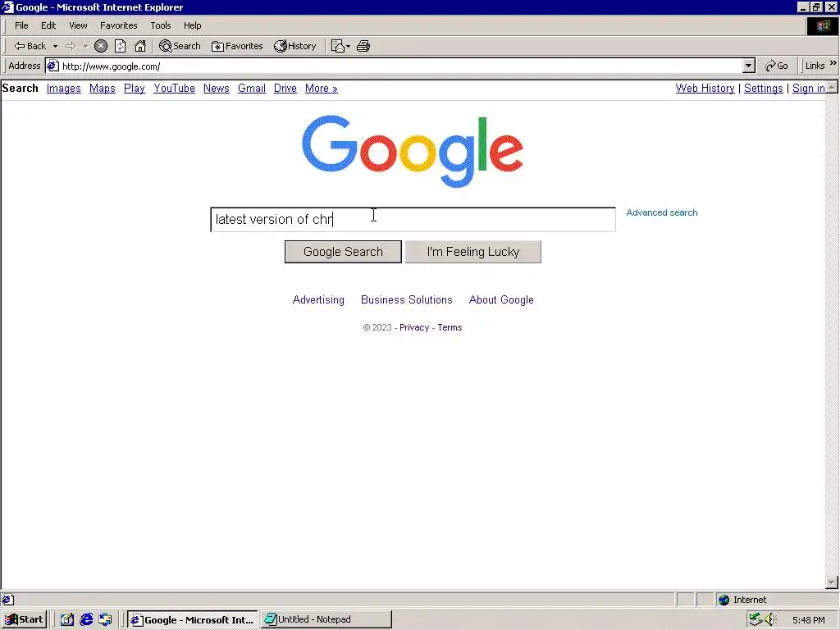Click the Google - Microsoft Internet Explorer taskbar button
840x630 pixels.
pyautogui.click(x=192, y=620)
